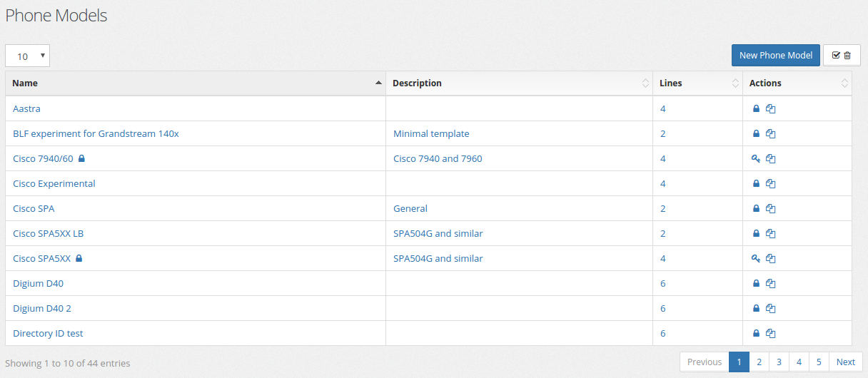This screenshot has height=378, width=868.
Task: Click the key icon for Cisco SPA5XX
Action: point(756,259)
